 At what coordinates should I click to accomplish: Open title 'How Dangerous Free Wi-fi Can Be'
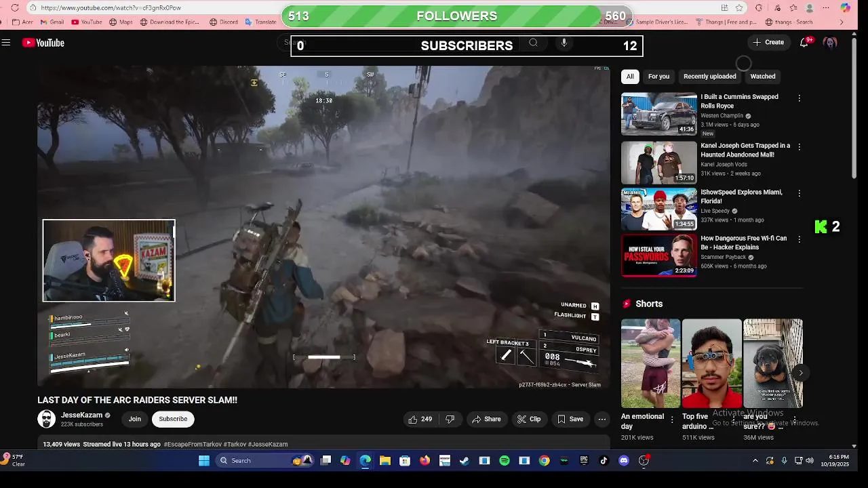point(744,243)
